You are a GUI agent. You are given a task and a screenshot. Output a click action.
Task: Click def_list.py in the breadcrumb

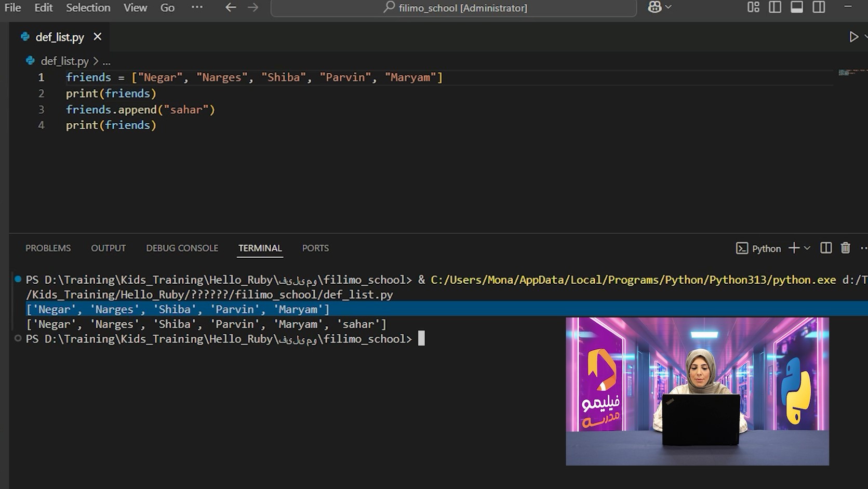(64, 61)
